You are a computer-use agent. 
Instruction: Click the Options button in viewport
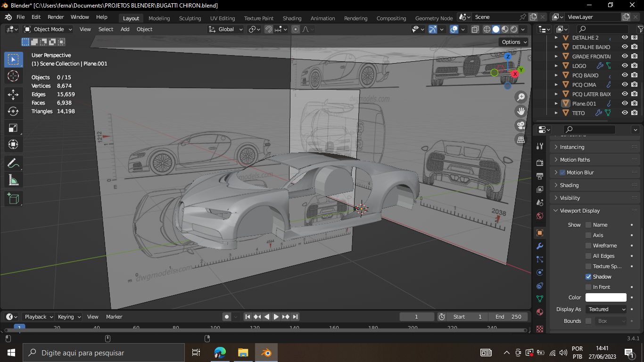point(514,42)
